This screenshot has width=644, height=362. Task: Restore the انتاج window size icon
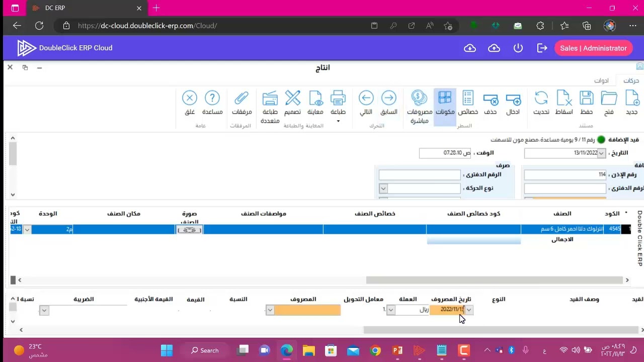click(25, 67)
